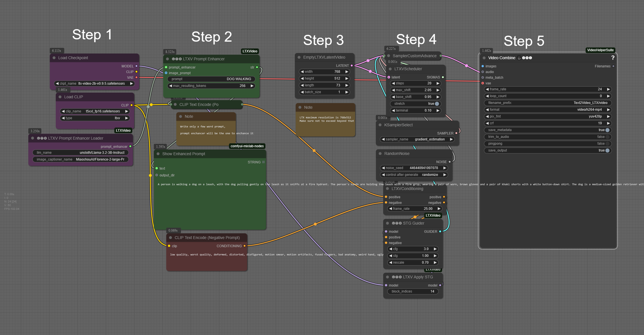Disable the stretch toggle in LTXVScheduler
This screenshot has height=335, width=644.
(x=436, y=104)
